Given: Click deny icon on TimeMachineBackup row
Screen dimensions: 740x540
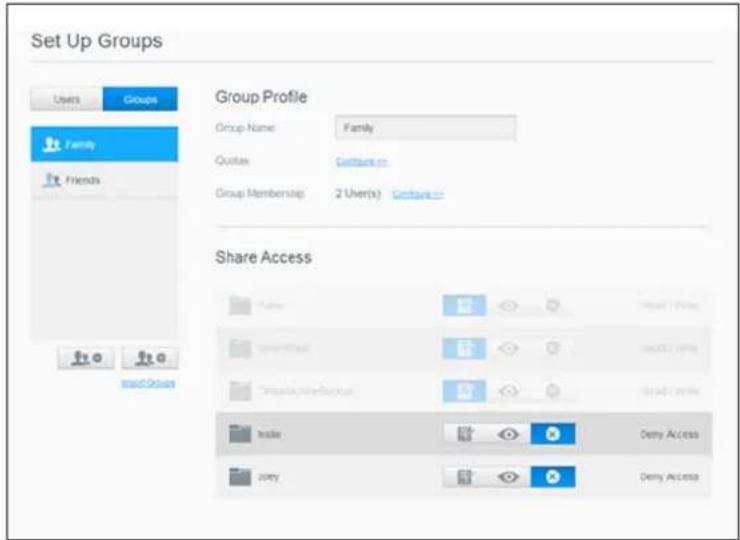Looking at the screenshot, I should 553,391.
